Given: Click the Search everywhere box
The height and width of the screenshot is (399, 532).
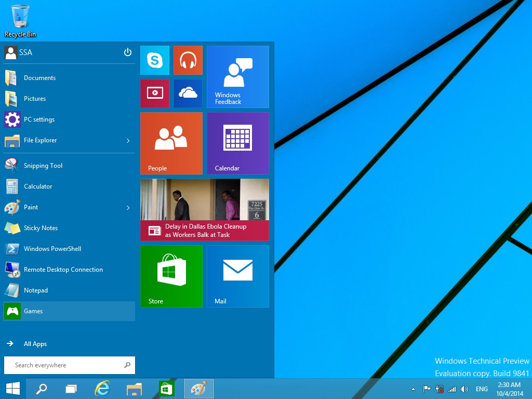Looking at the screenshot, I should (x=70, y=365).
